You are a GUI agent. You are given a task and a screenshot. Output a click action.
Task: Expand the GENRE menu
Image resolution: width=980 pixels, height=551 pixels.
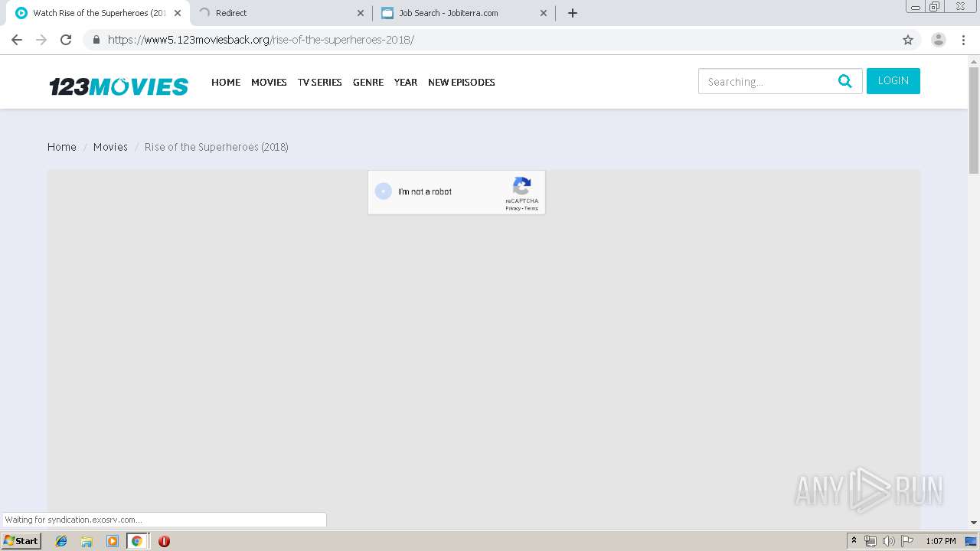point(368,82)
